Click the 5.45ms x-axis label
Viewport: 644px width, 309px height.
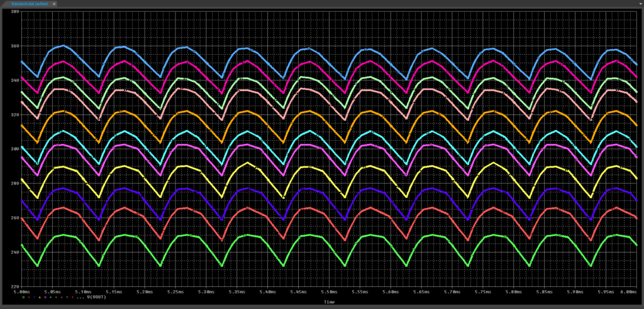298,292
